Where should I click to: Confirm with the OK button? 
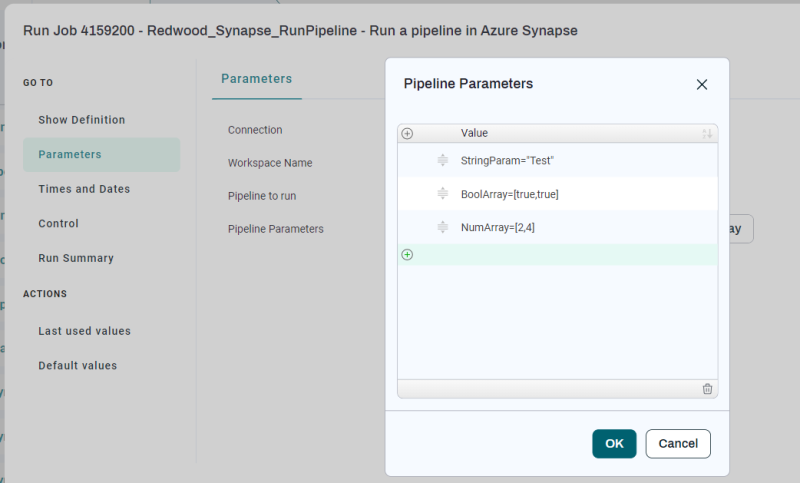click(x=614, y=444)
